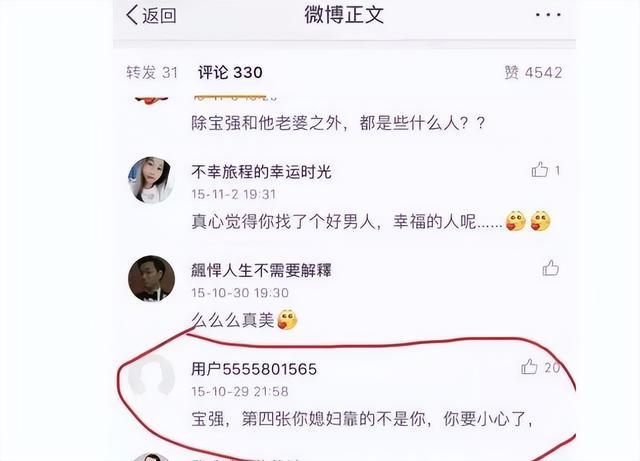Open the three-dot more options menu
Screen dimensions: 640x461
tap(548, 15)
